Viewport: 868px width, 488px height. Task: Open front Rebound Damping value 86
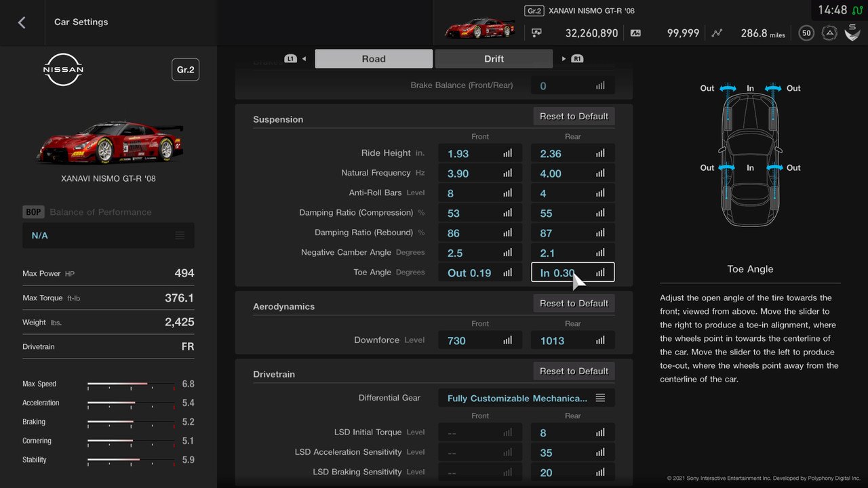click(480, 232)
